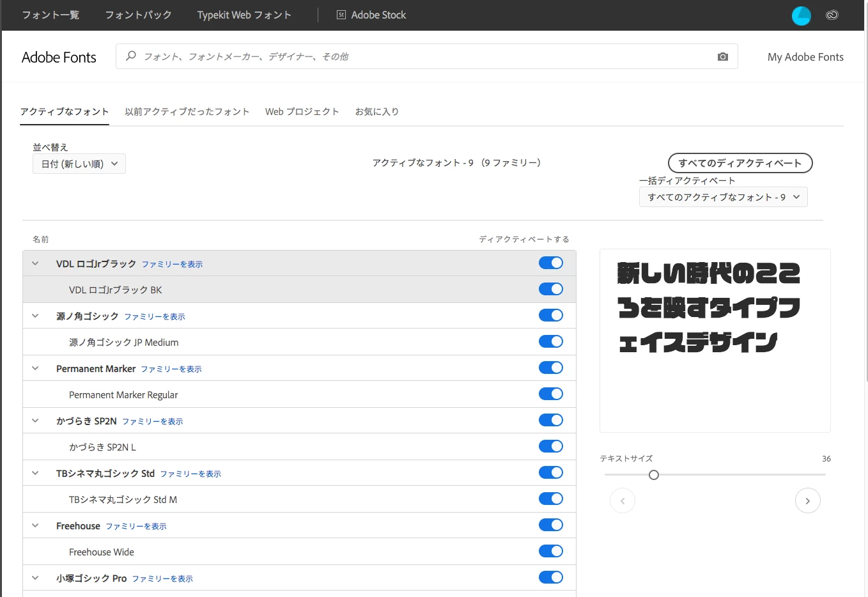868x597 pixels.
Task: Click the camera visual search icon
Action: click(723, 57)
